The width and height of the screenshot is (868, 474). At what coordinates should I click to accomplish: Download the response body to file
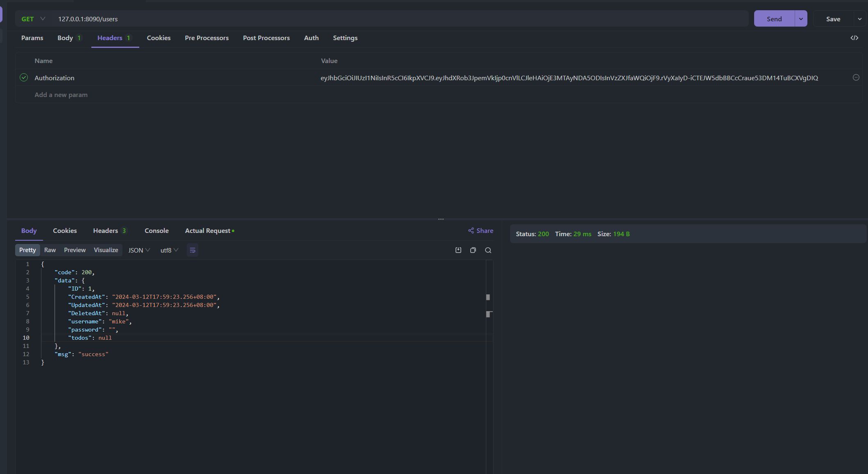(458, 250)
